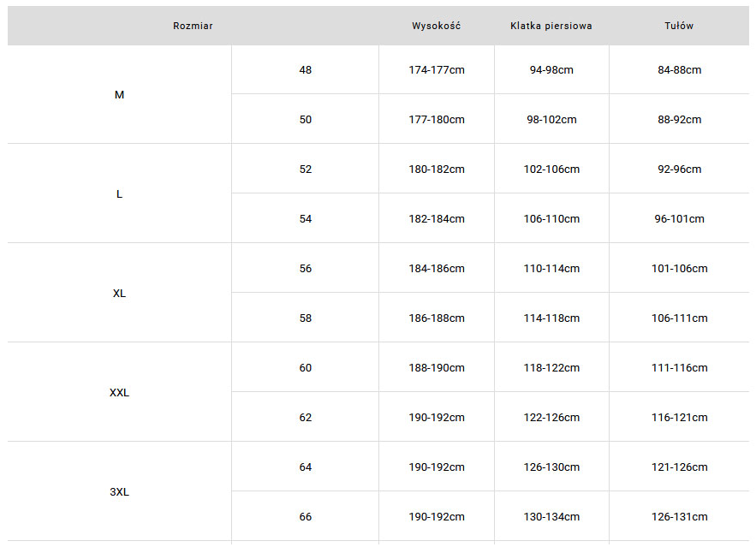Click the Tułów column header

coord(679,26)
